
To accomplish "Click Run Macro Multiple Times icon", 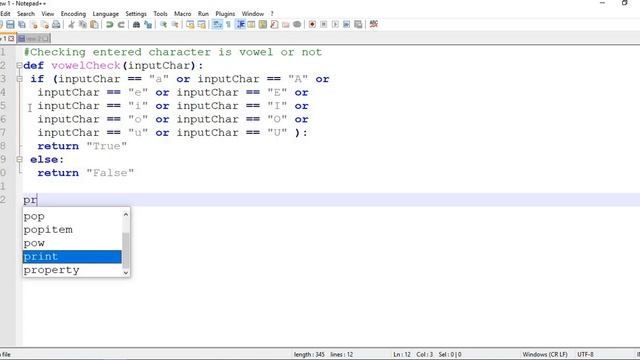I will coord(347,24).
